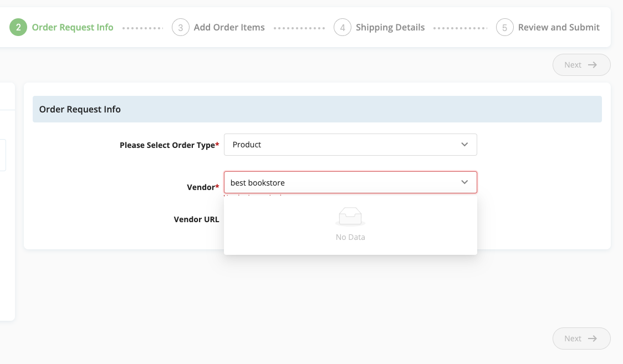Screen dimensions: 623x364
Task: Click step 3 number circle
Action: coord(180,27)
